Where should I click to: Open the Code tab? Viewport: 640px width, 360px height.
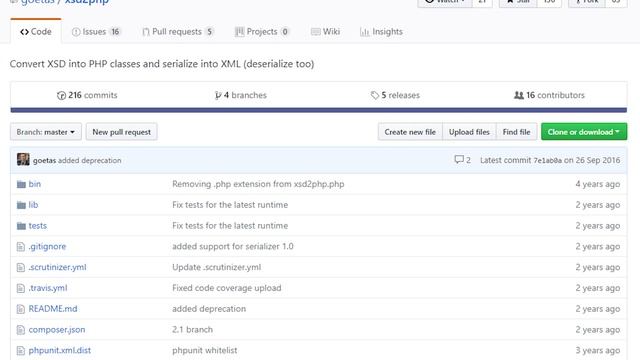[x=36, y=31]
